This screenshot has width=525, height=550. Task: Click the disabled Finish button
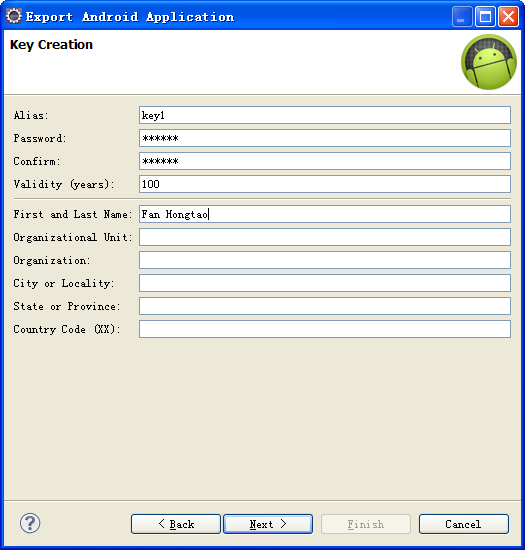(366, 524)
